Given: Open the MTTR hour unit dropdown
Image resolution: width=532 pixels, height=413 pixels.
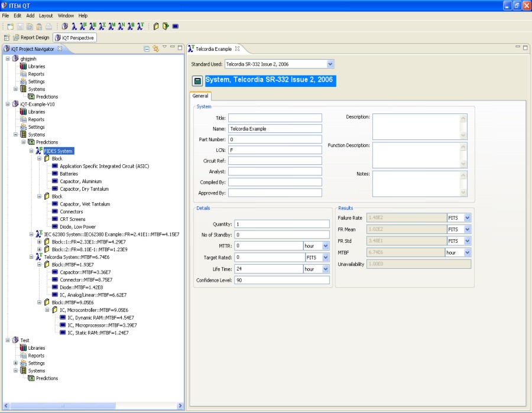Looking at the screenshot, I should (325, 245).
